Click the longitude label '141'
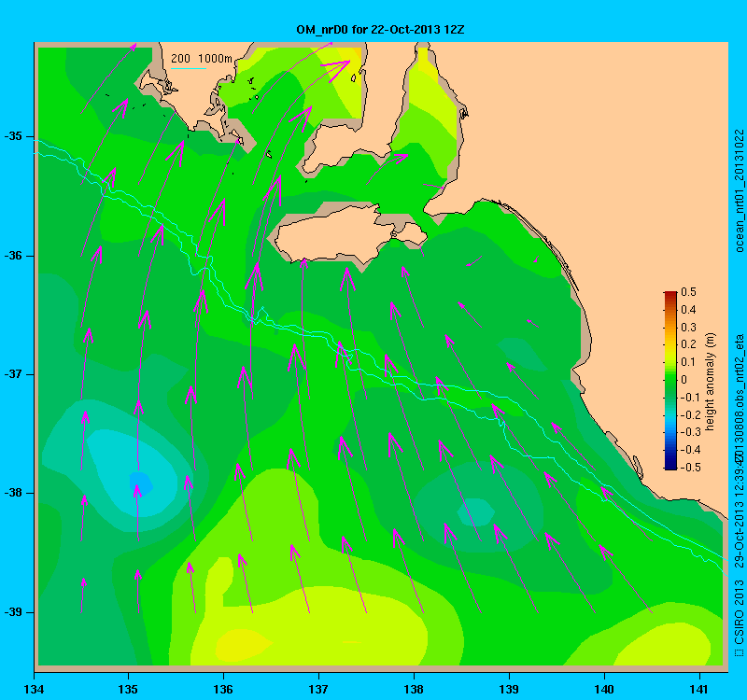 (x=699, y=689)
